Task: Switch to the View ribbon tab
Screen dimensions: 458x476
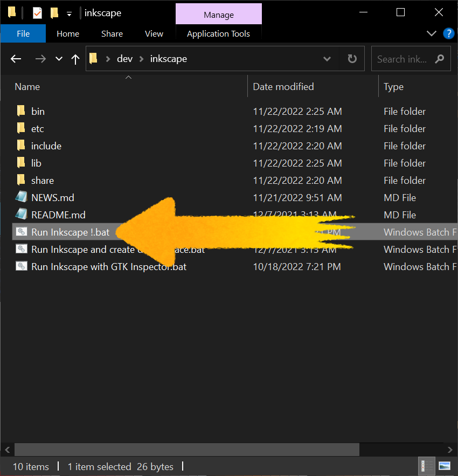Action: (x=154, y=33)
